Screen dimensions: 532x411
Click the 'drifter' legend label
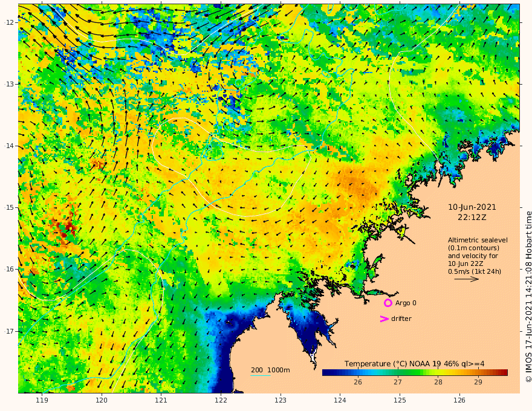click(401, 319)
